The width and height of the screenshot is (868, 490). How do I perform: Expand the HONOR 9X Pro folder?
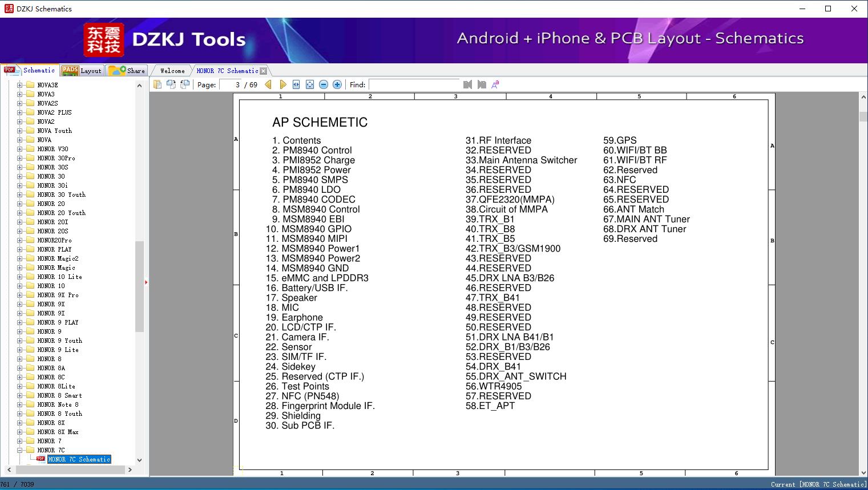(20, 295)
